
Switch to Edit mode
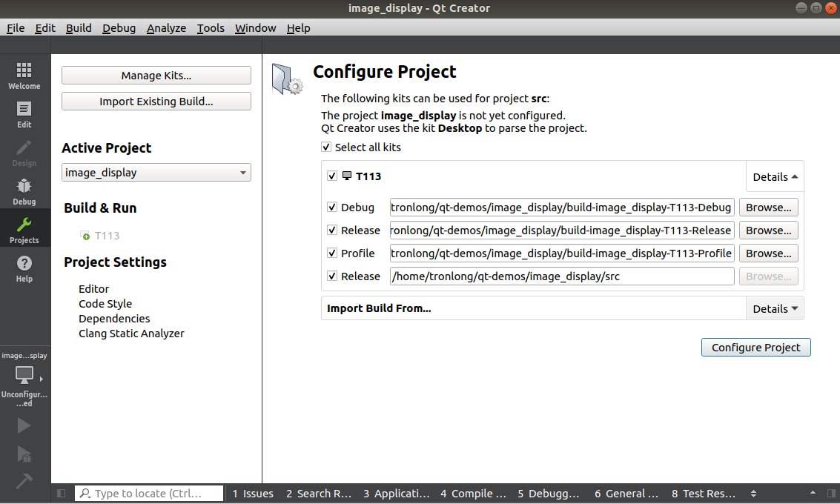tap(24, 114)
